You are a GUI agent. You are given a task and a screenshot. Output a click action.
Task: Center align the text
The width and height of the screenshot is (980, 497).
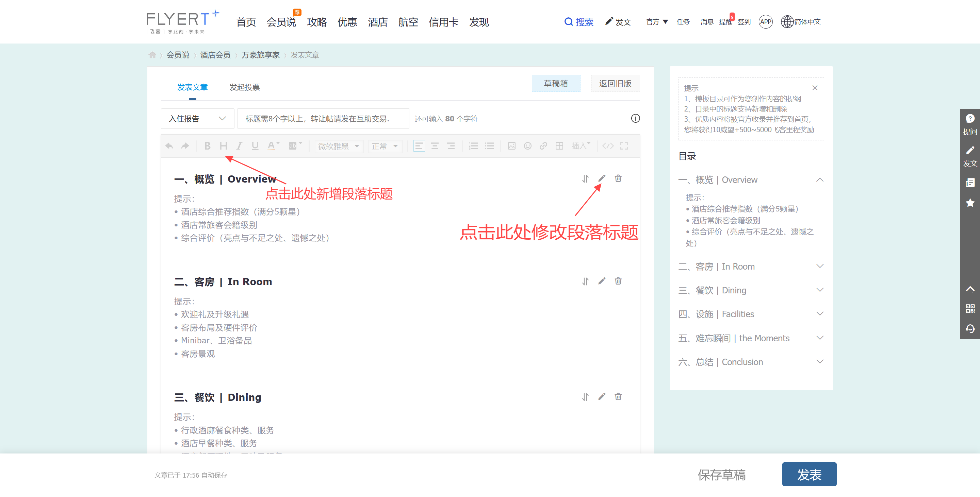pos(435,146)
